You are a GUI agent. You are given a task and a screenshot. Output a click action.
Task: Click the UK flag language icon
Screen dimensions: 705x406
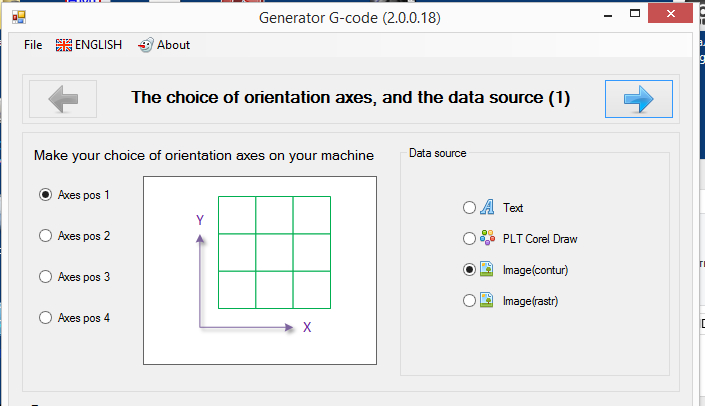click(64, 45)
